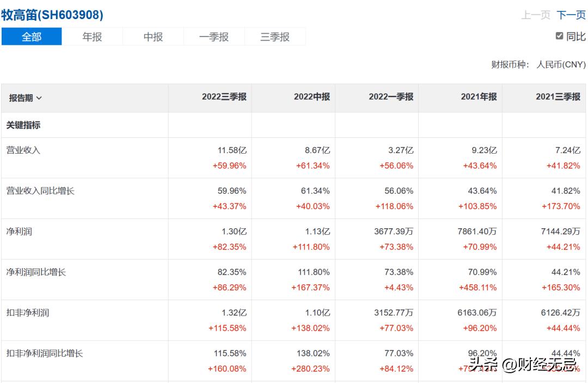The height and width of the screenshot is (383, 588).
Task: Click the 关键指标 section heading
Action: [x=23, y=124]
